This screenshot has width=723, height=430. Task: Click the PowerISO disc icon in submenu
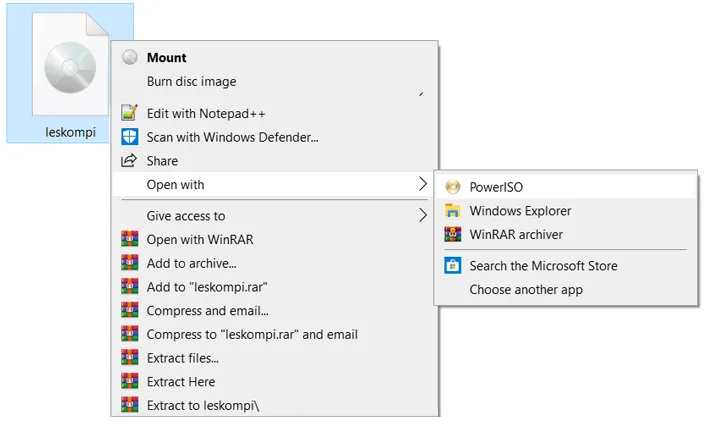(x=453, y=187)
